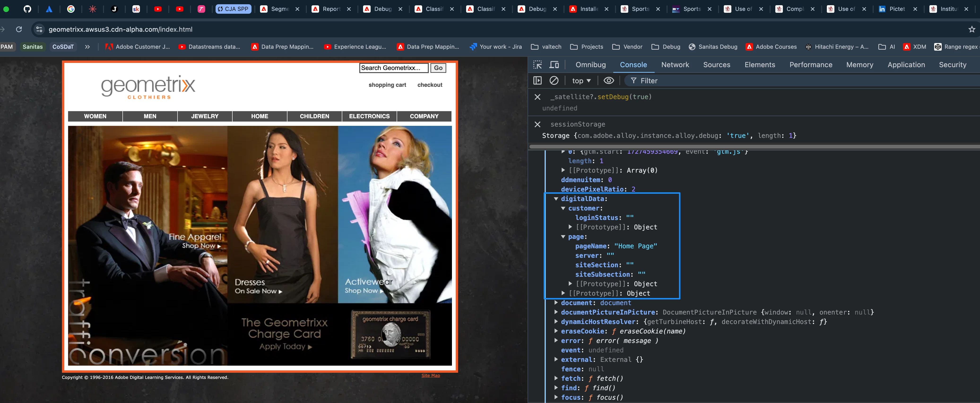
Task: Collapse the digitalData object
Action: (556, 199)
